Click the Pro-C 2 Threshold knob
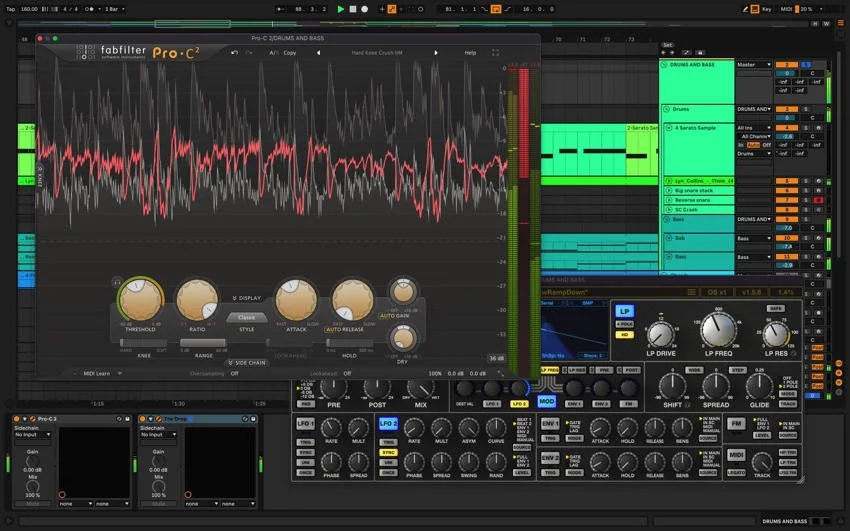850x531 pixels. point(140,300)
